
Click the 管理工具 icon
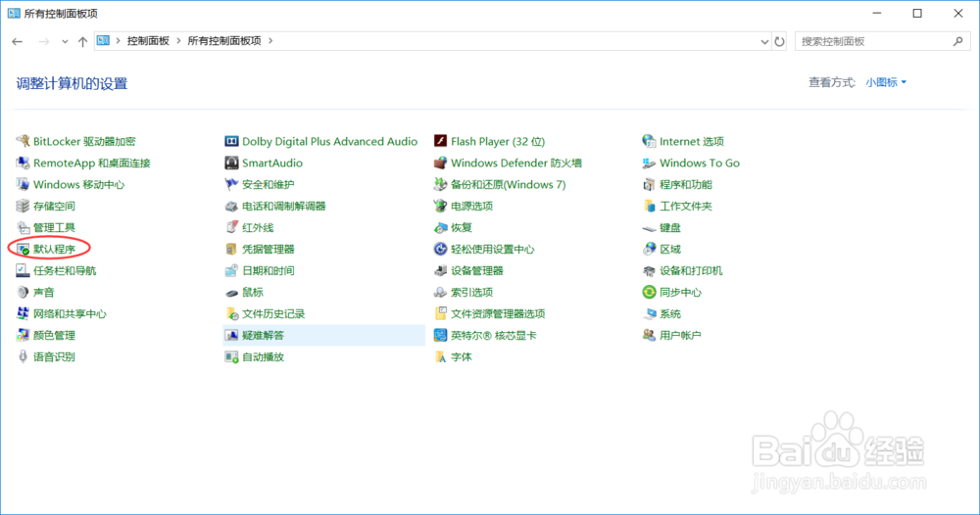point(24,227)
